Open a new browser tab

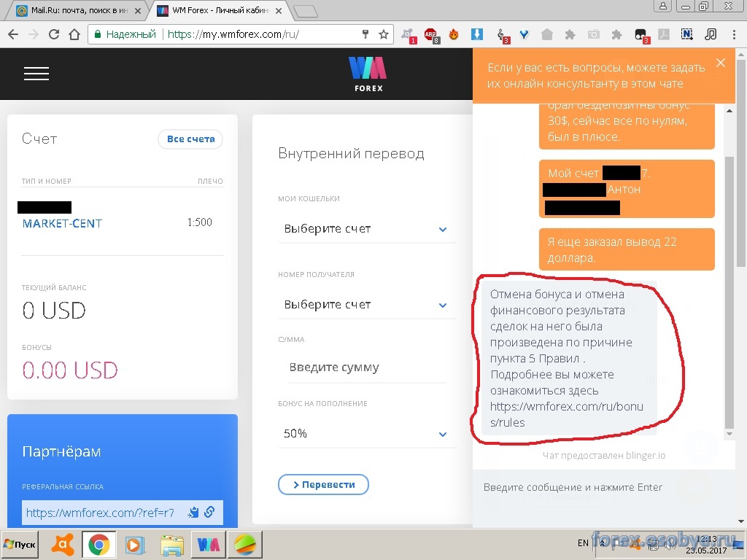pos(305,11)
